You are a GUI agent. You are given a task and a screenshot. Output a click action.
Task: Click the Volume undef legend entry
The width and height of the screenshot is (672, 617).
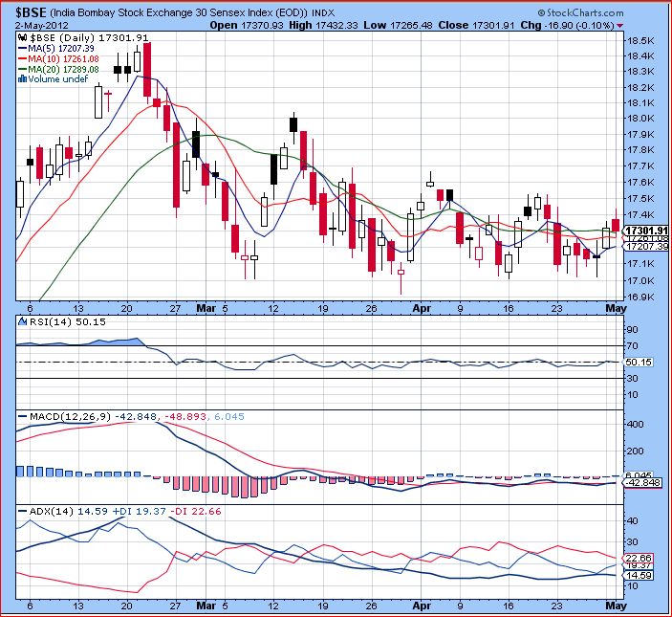pyautogui.click(x=58, y=78)
